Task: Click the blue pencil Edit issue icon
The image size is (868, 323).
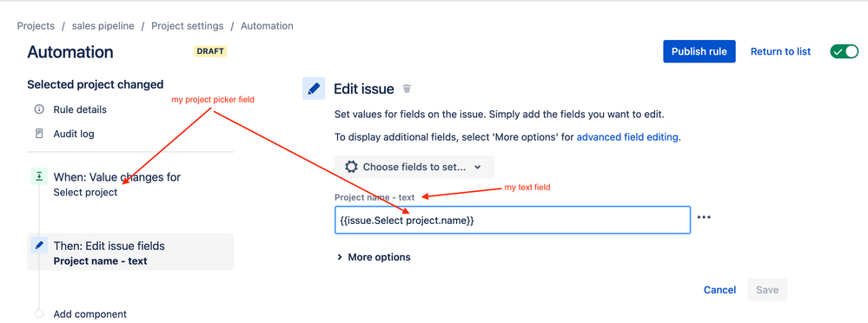Action: [x=314, y=89]
